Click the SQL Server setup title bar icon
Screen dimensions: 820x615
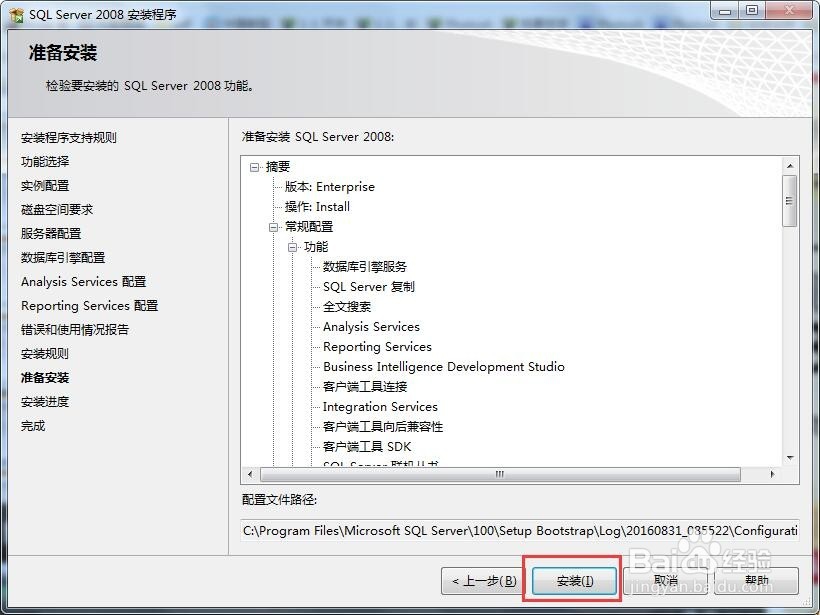click(x=17, y=15)
